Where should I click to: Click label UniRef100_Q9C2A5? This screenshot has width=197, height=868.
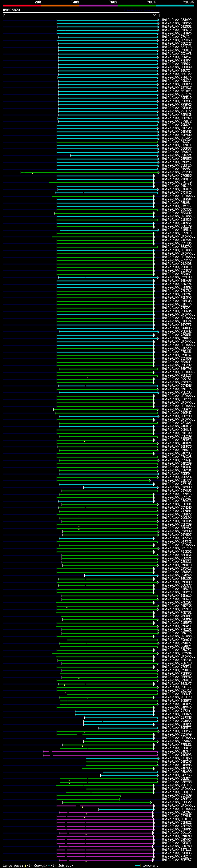[177, 812]
